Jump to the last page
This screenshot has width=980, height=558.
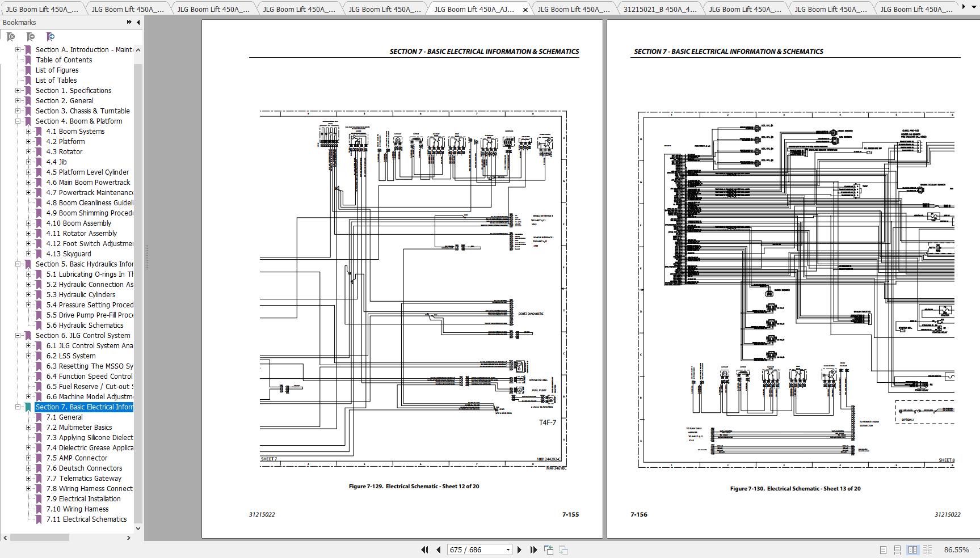[x=533, y=549]
